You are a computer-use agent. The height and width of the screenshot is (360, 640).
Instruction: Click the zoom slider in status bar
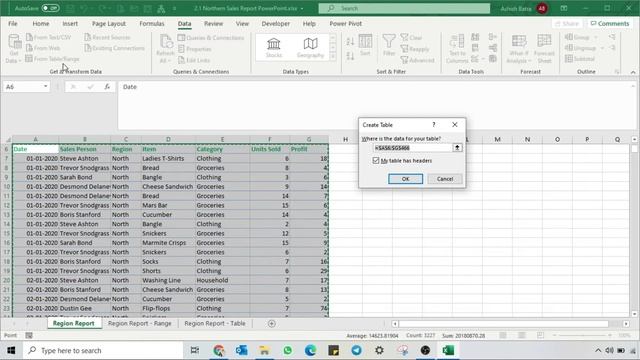coord(584,336)
